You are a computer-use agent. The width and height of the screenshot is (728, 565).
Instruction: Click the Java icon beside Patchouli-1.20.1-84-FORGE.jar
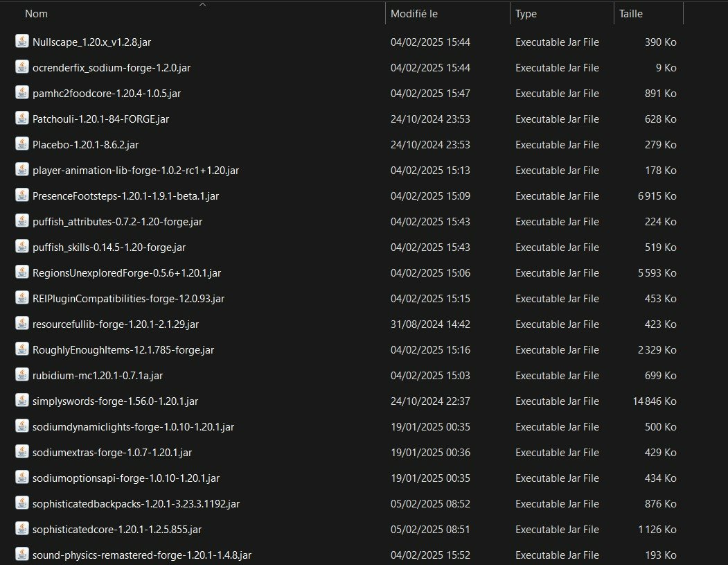pos(22,118)
